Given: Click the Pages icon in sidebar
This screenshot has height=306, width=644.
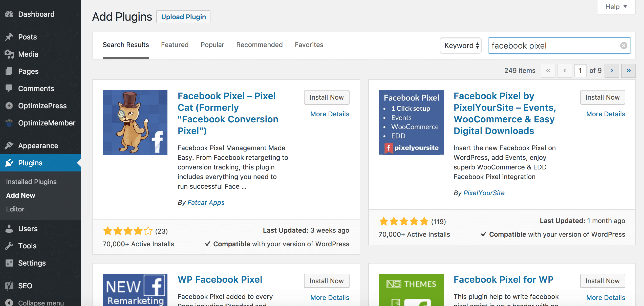Looking at the screenshot, I should [9, 71].
